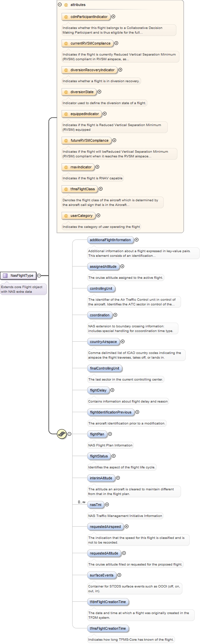Collapse the sequence children toggle
202x644 pixels.
point(70,434)
